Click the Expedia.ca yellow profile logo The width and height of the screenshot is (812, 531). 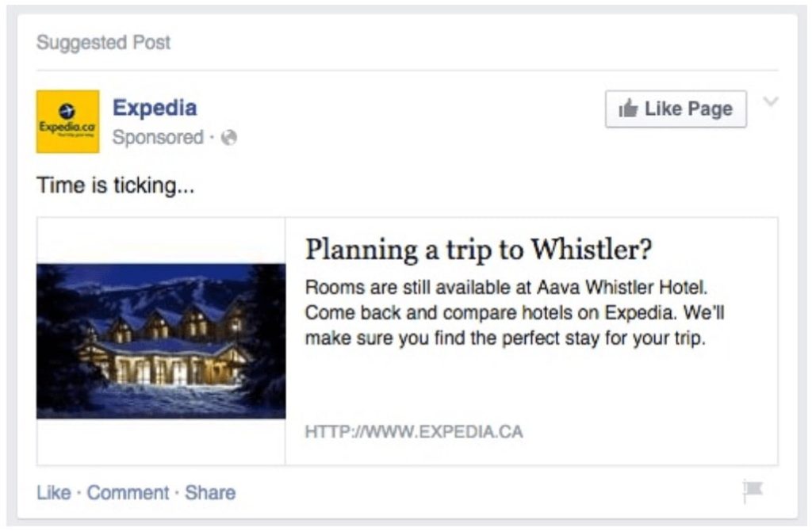click(x=68, y=121)
